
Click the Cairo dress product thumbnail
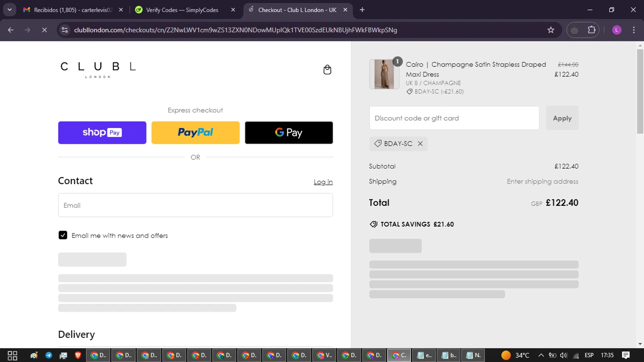point(384,74)
